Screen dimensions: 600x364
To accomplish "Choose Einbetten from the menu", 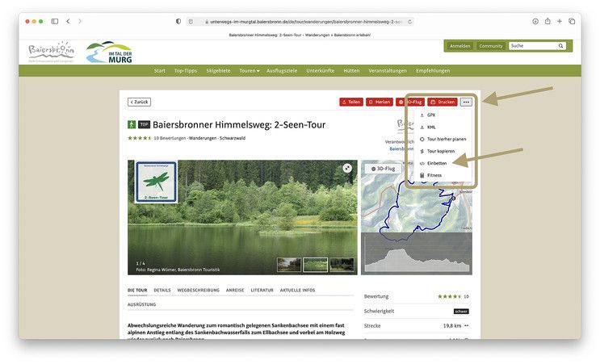I will click(x=433, y=163).
